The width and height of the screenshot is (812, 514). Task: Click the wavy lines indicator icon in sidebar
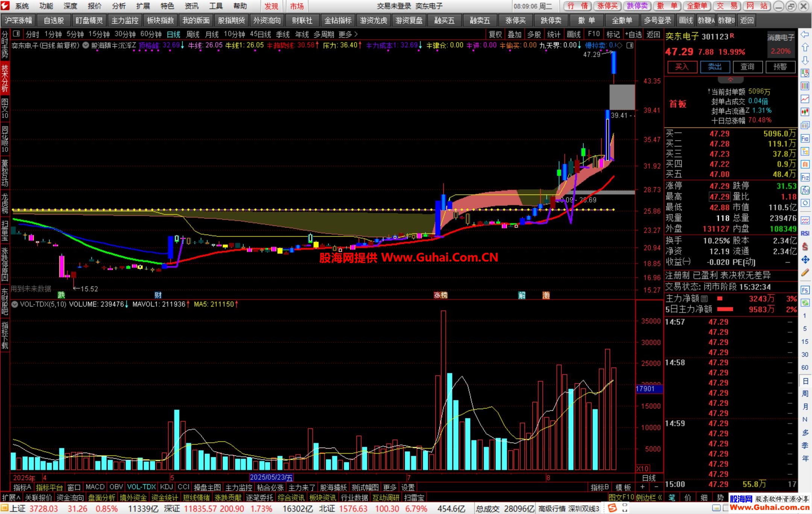click(805, 220)
